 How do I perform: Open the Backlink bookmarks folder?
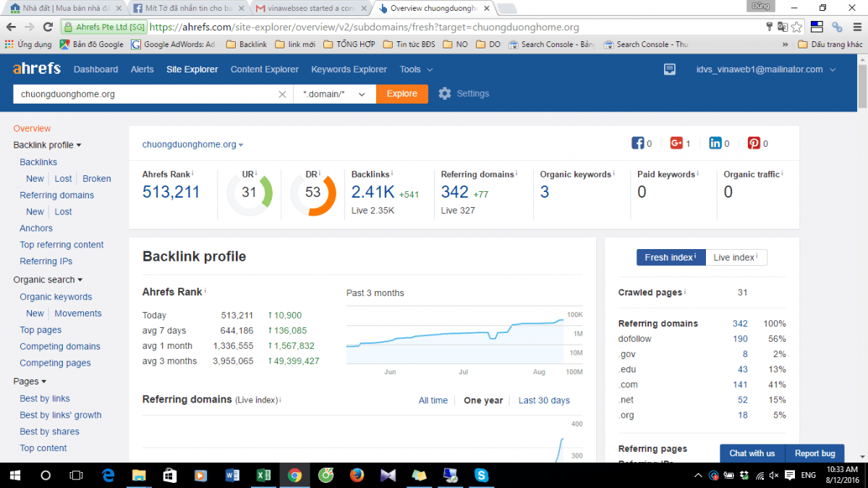pyautogui.click(x=247, y=44)
